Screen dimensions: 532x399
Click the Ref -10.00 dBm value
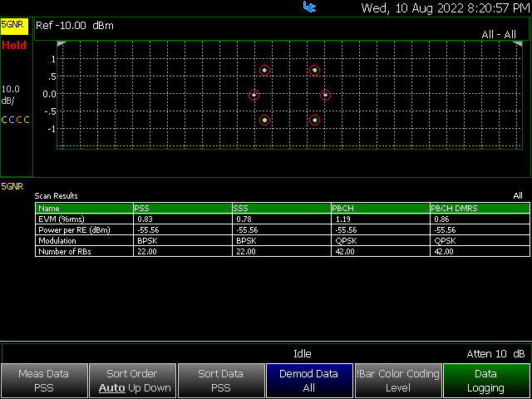[75, 26]
